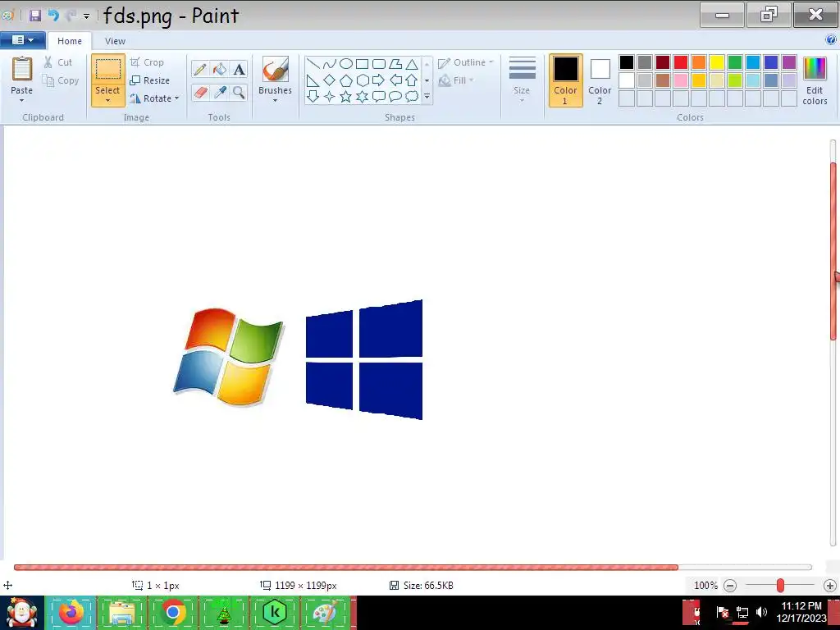Viewport: 840px width, 630px height.
Task: Choose the Rounded rectangle shape
Action: 379,64
